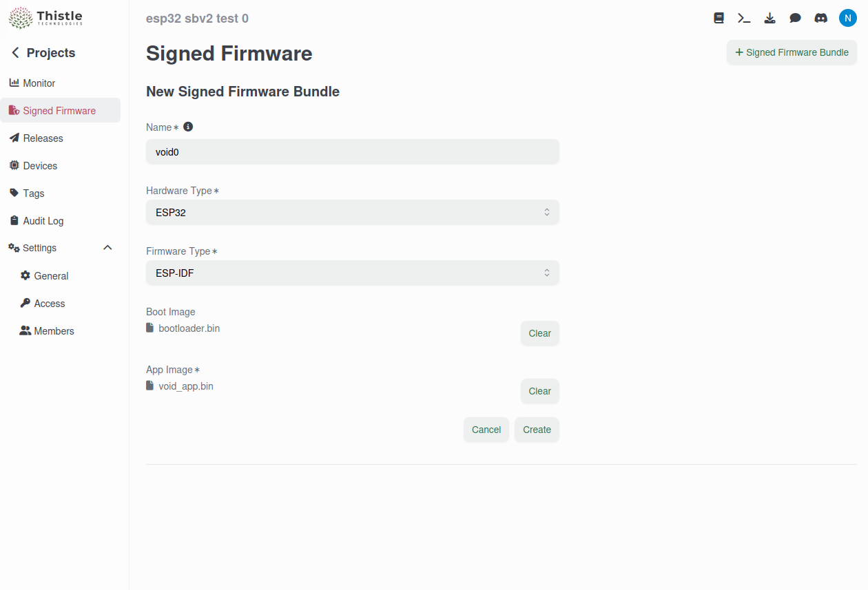The height and width of the screenshot is (590, 868).
Task: Open the Hardware Type dropdown
Action: tap(352, 212)
